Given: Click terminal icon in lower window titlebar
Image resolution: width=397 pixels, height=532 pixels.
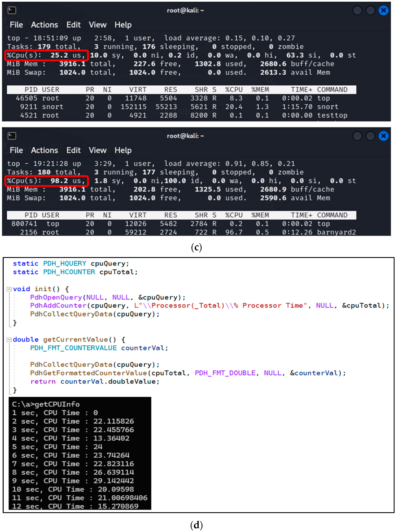Looking at the screenshot, I should click(12, 136).
